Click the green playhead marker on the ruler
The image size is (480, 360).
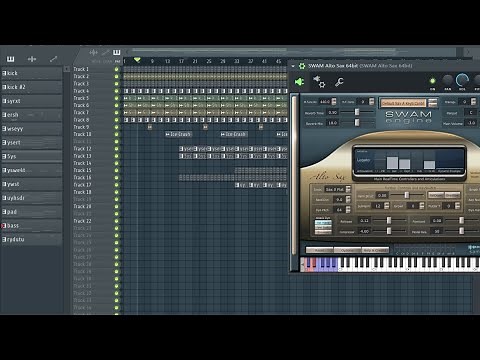click(x=137, y=60)
